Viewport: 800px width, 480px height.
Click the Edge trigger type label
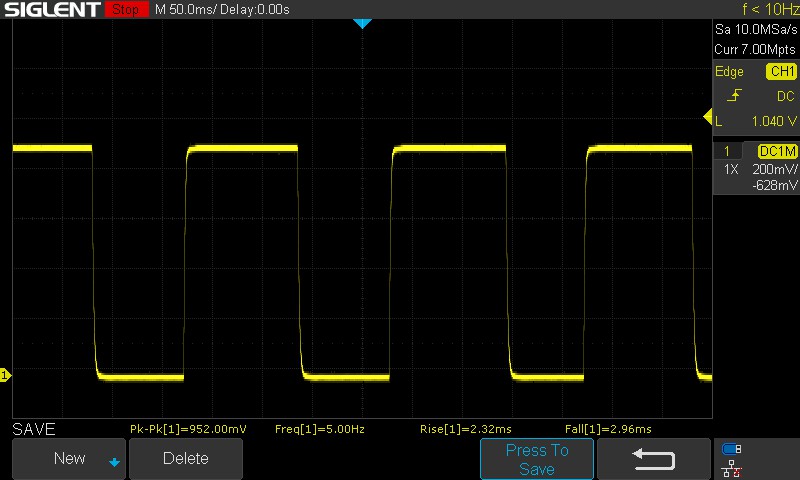(x=729, y=71)
